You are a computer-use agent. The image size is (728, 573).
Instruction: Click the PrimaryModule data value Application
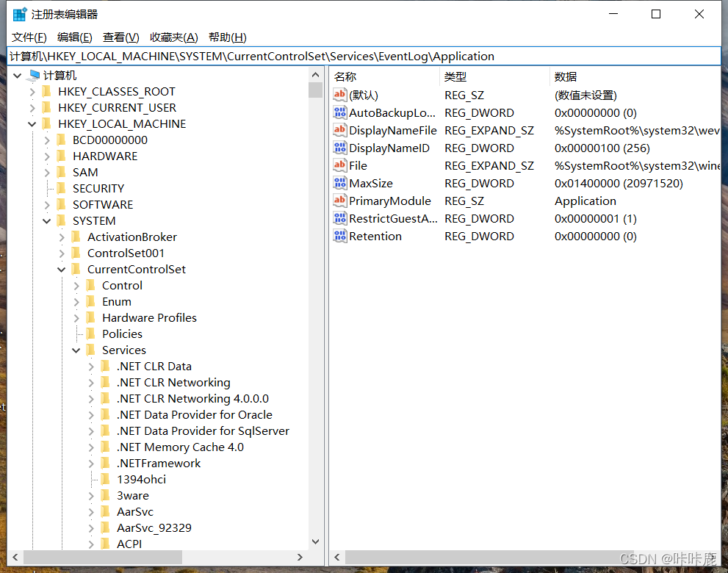pos(585,201)
